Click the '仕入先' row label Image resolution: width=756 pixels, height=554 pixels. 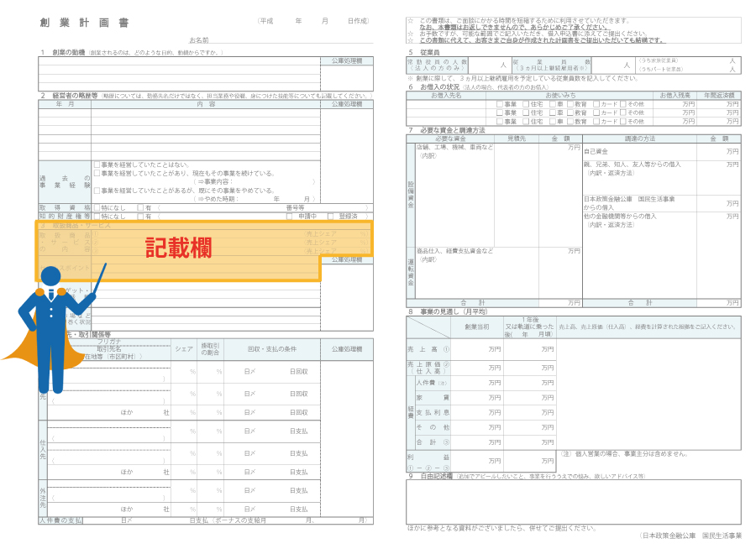pos(43,449)
